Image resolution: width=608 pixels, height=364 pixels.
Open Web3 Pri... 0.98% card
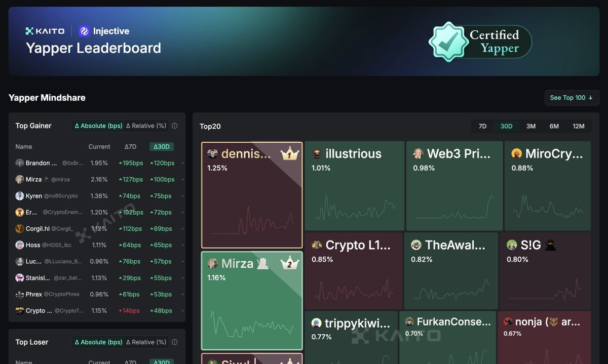coord(454,186)
